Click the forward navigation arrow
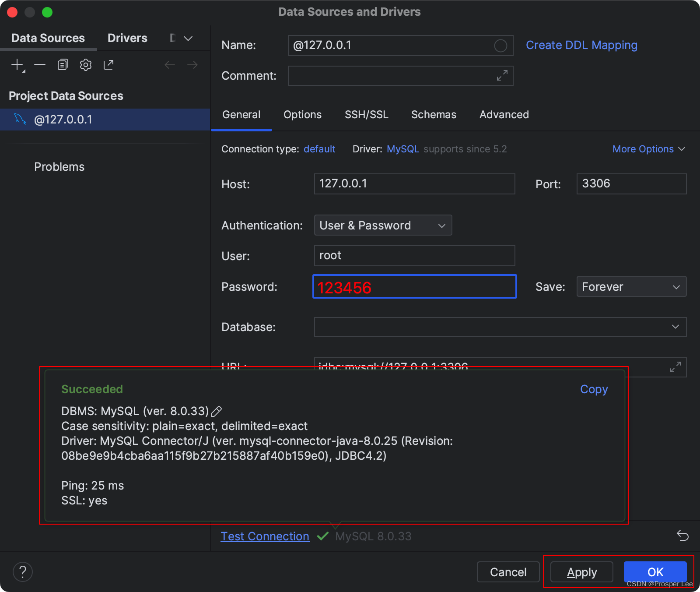700x592 pixels. (192, 65)
